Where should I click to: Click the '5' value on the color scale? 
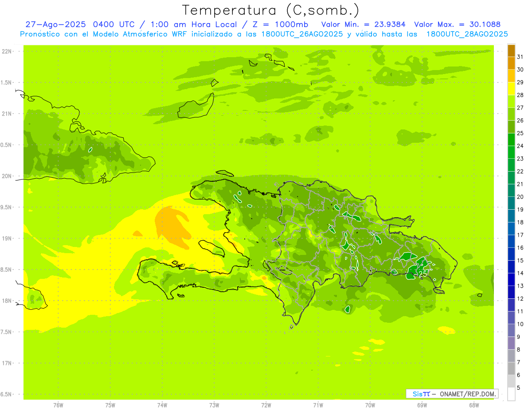click(x=519, y=388)
